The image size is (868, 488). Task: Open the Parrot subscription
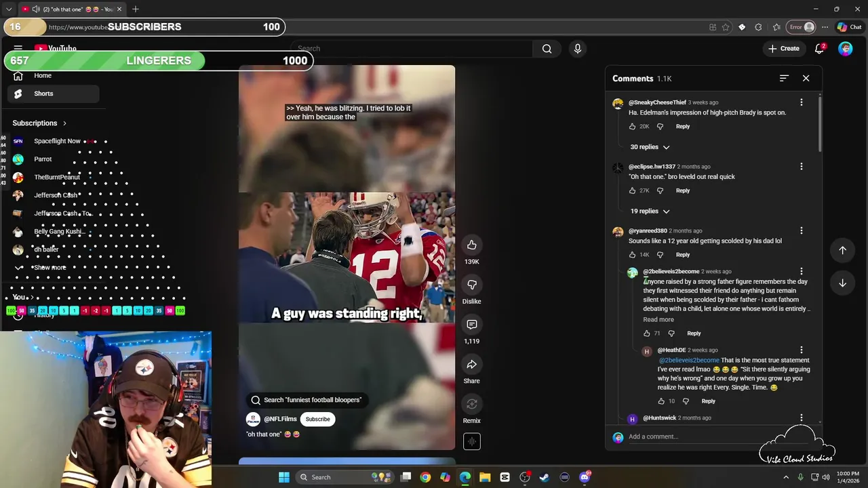(53, 159)
